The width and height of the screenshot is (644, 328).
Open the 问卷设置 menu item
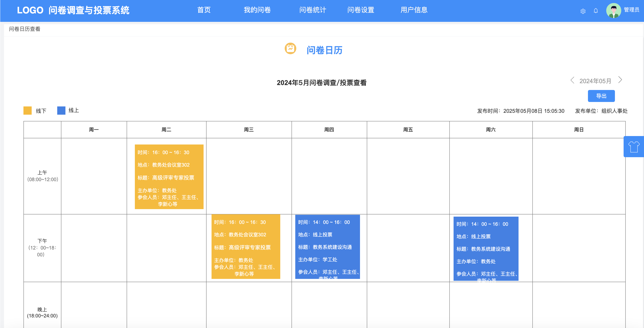(360, 10)
